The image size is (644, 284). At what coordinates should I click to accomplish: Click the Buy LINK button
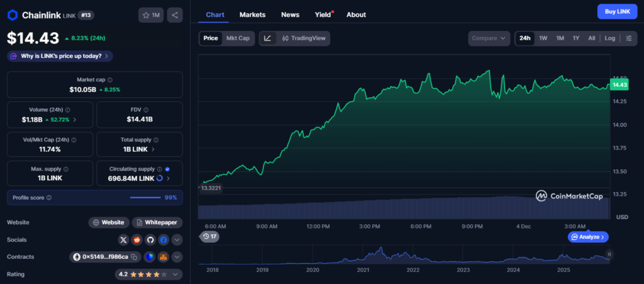(617, 12)
